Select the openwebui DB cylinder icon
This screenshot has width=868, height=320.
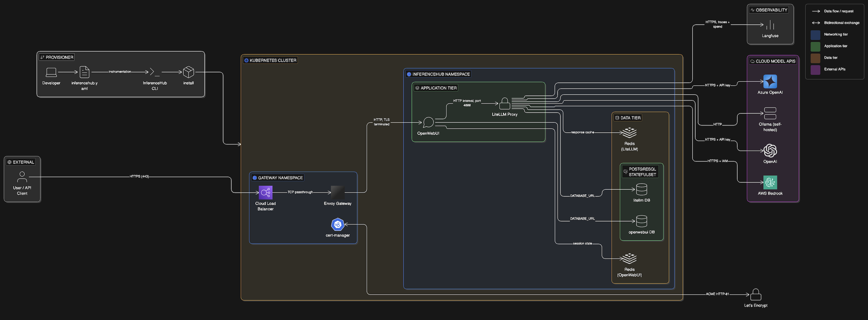(x=641, y=221)
